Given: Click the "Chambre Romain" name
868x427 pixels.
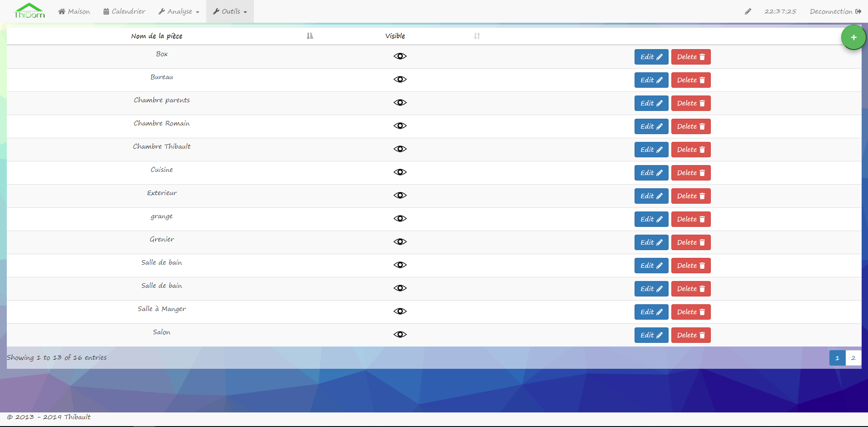Looking at the screenshot, I should coord(162,123).
